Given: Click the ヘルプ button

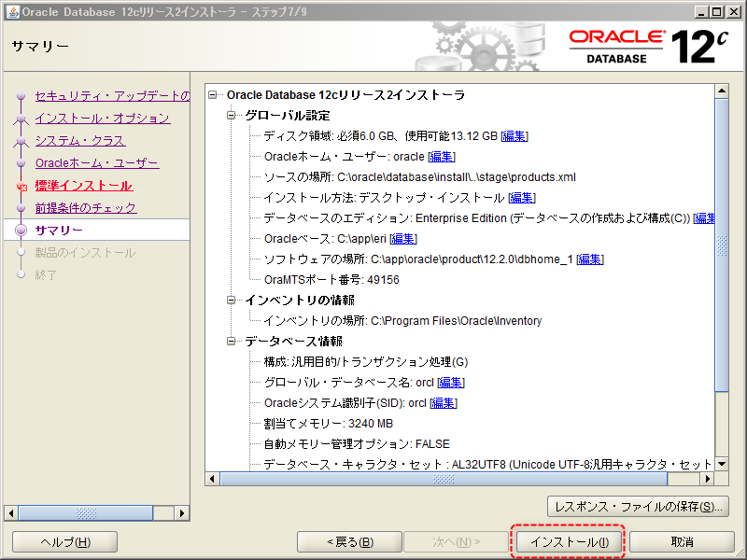Looking at the screenshot, I should [x=63, y=541].
